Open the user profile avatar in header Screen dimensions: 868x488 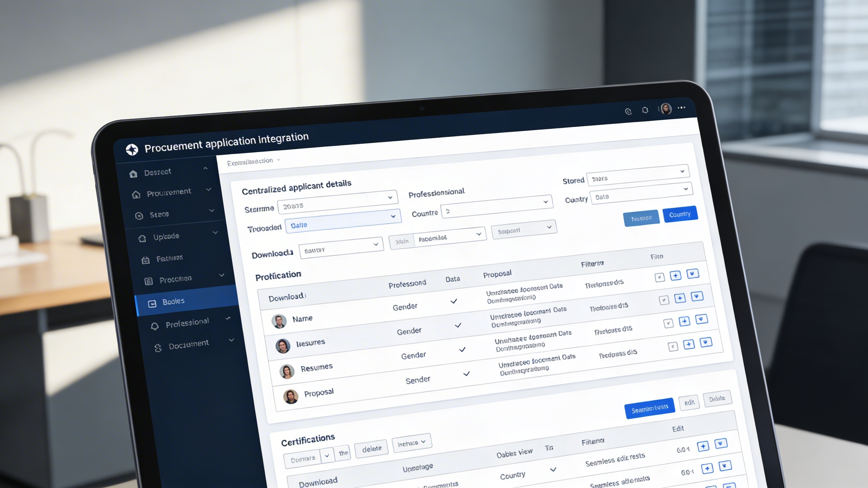[x=666, y=109]
